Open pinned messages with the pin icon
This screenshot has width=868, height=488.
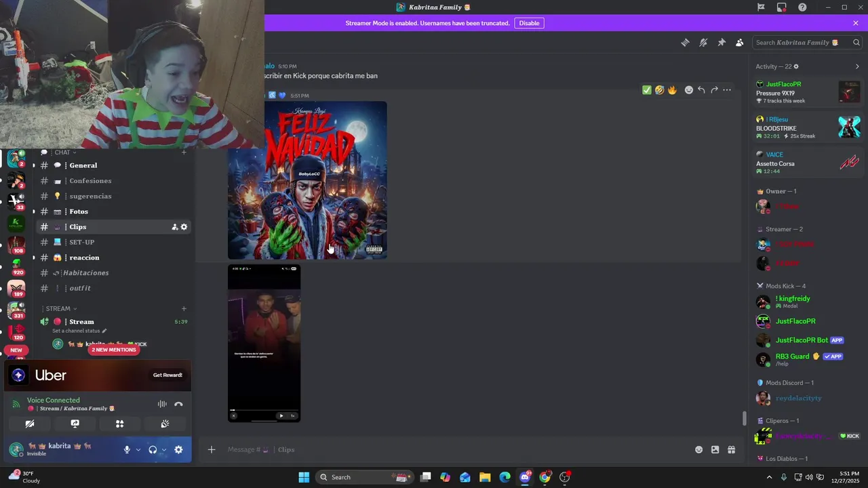(x=722, y=43)
